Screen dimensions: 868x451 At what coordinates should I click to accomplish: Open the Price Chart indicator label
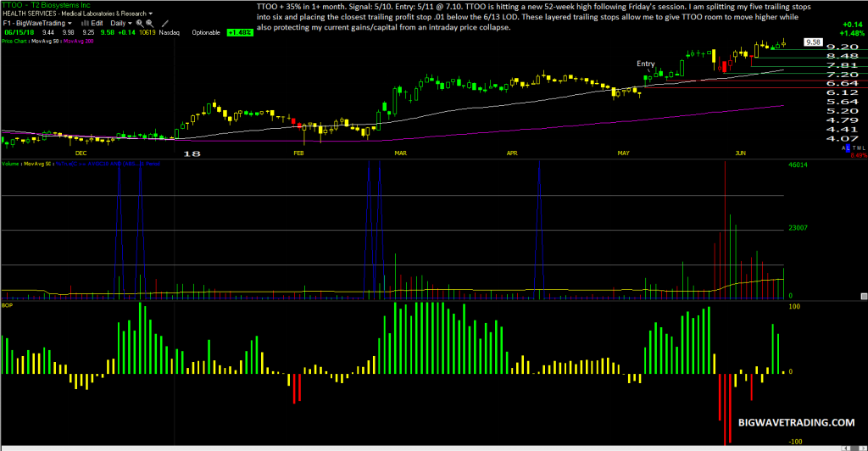(14, 41)
